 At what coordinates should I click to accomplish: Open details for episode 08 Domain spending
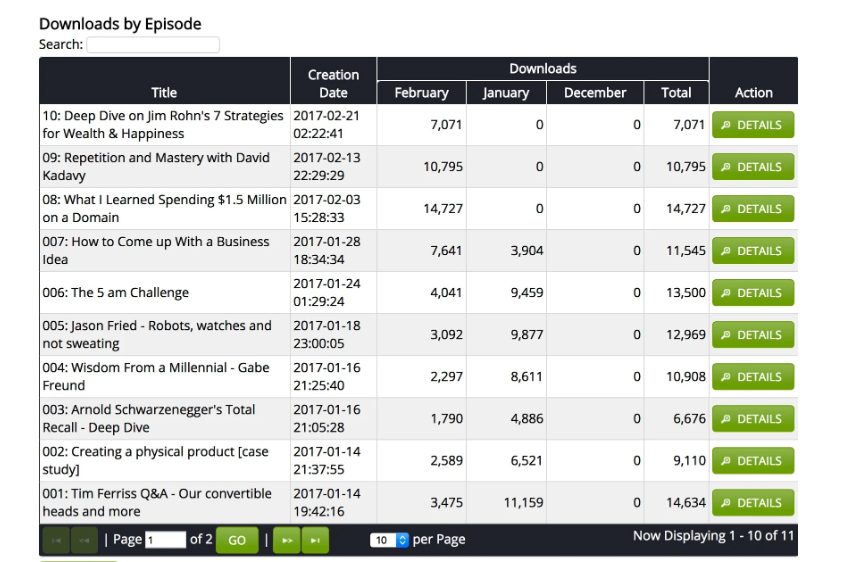[753, 209]
